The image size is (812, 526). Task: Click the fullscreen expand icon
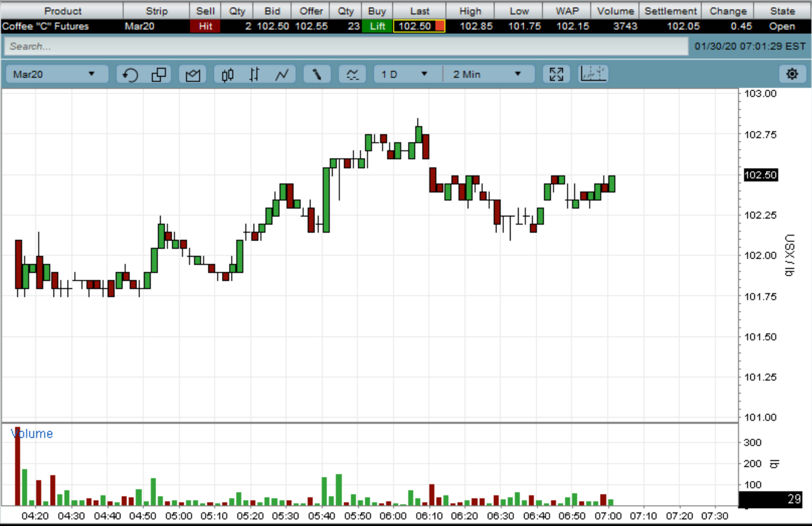[556, 75]
